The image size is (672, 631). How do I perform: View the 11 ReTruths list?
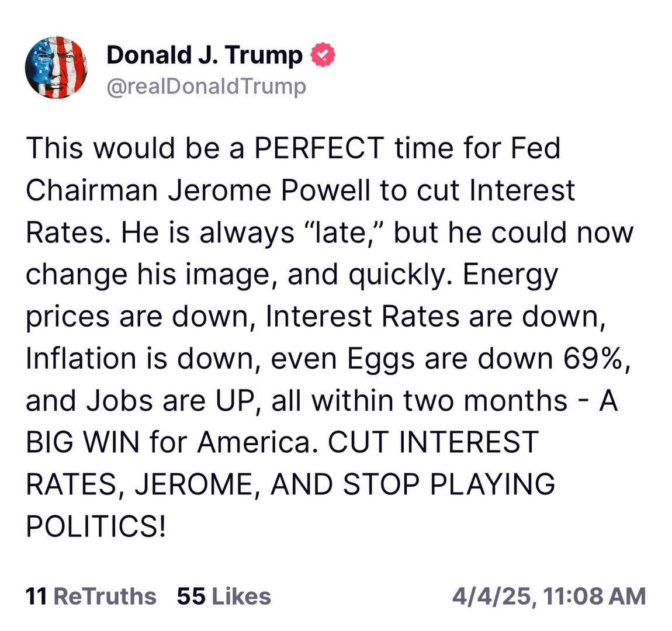91,596
